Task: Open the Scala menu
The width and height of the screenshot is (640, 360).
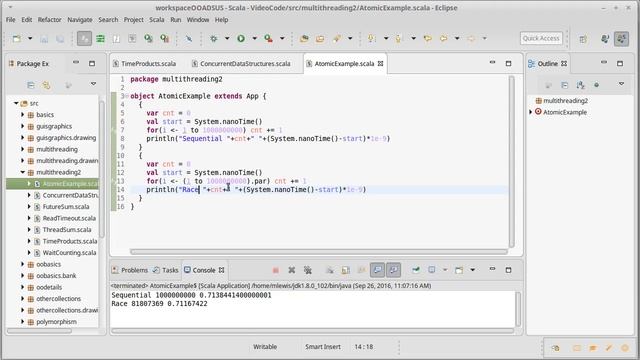Action: (157, 20)
